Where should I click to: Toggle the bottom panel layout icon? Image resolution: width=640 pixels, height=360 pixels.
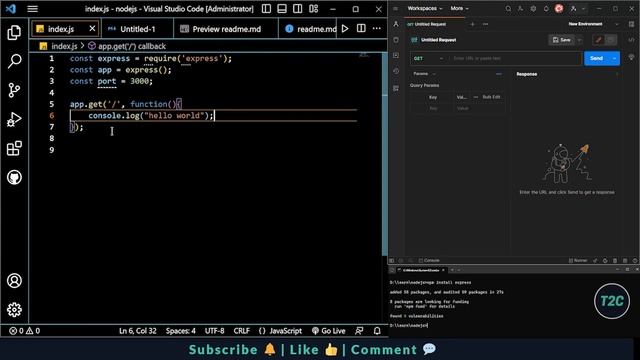(282, 9)
